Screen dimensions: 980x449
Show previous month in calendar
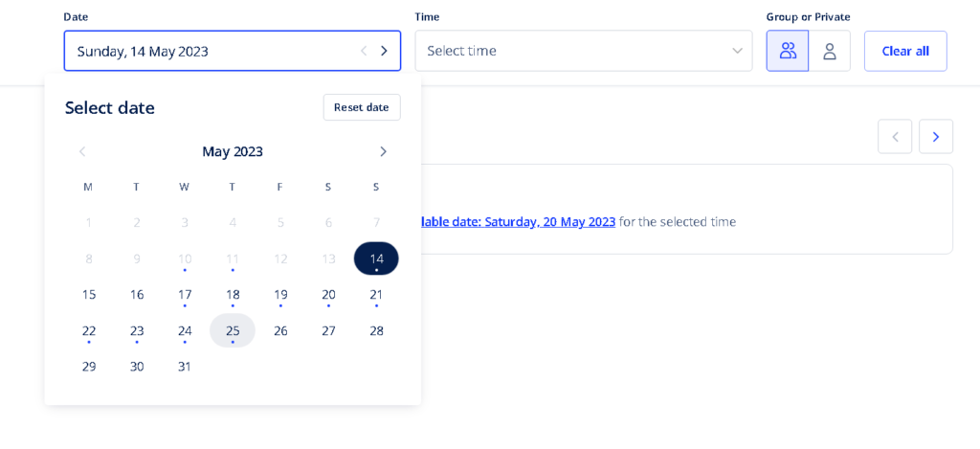point(82,151)
